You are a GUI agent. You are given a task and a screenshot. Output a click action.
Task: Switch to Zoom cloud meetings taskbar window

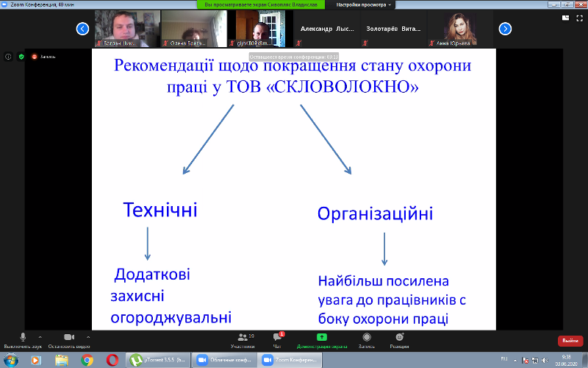coord(224,360)
